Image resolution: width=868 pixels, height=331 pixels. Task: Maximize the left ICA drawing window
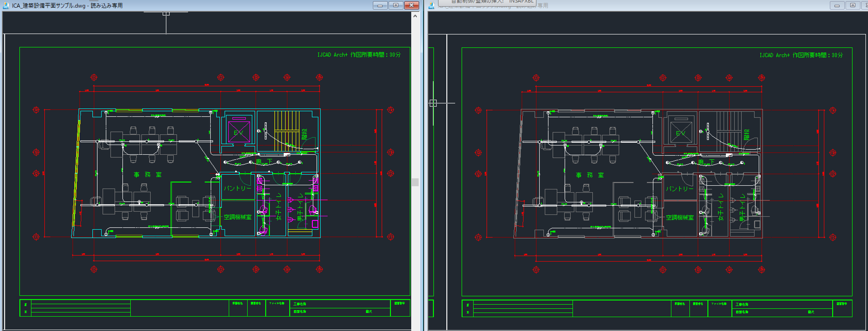tap(396, 5)
